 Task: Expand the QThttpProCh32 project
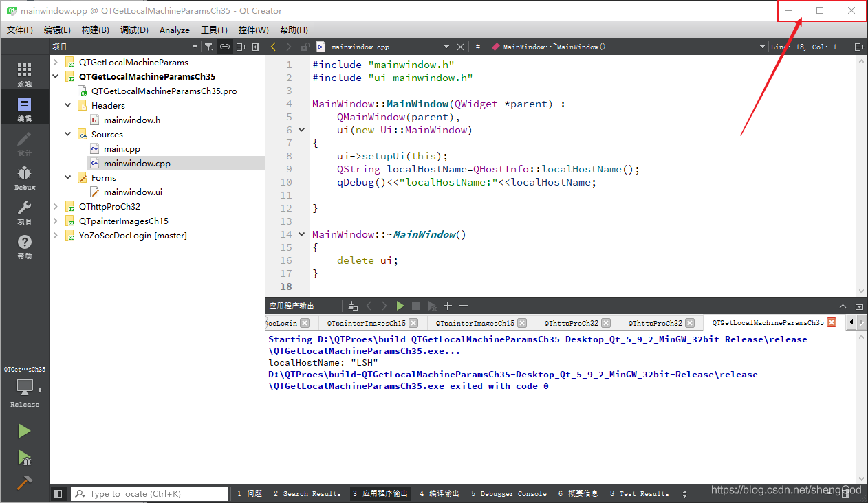pyautogui.click(x=56, y=206)
